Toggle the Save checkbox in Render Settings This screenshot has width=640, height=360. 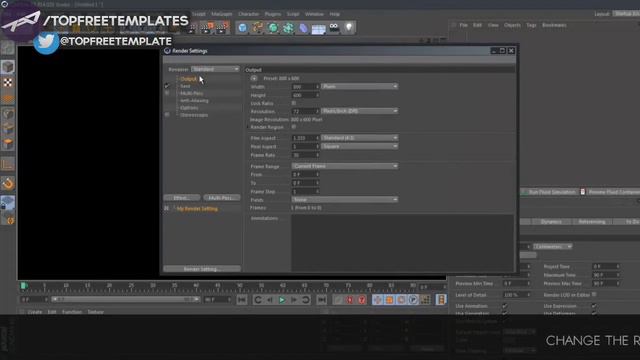click(x=167, y=86)
